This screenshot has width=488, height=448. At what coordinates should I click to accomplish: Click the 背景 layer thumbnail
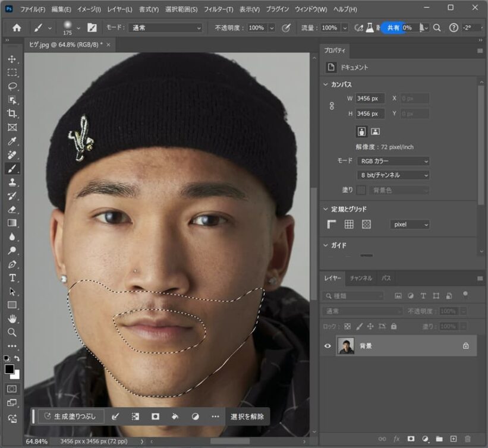click(347, 345)
